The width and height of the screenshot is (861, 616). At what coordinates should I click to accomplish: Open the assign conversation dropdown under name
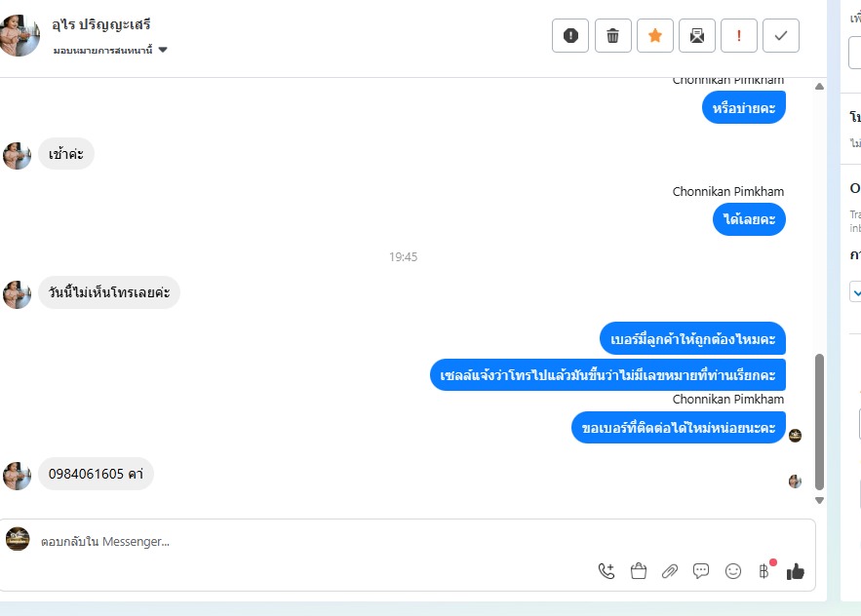[x=110, y=50]
